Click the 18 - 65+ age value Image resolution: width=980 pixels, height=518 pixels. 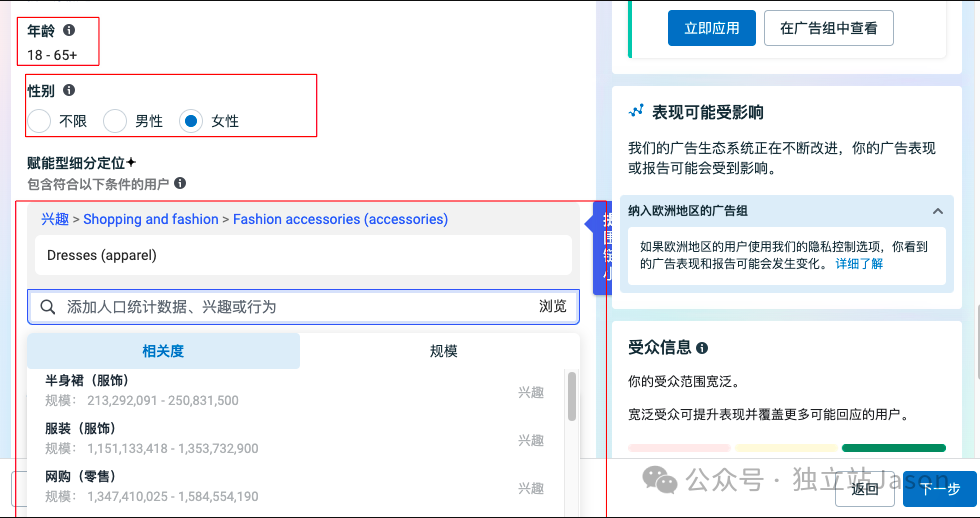[x=52, y=55]
